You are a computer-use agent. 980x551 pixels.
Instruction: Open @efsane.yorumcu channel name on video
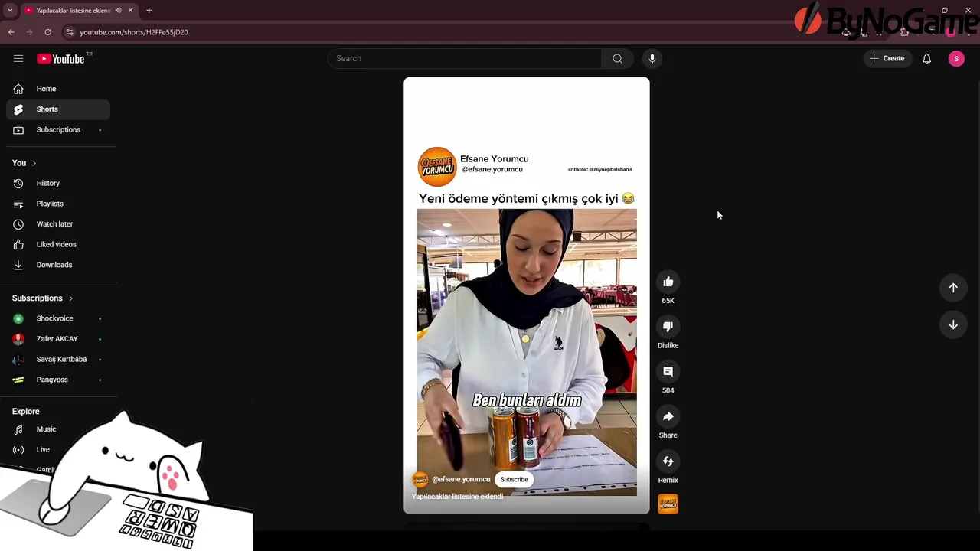point(461,479)
